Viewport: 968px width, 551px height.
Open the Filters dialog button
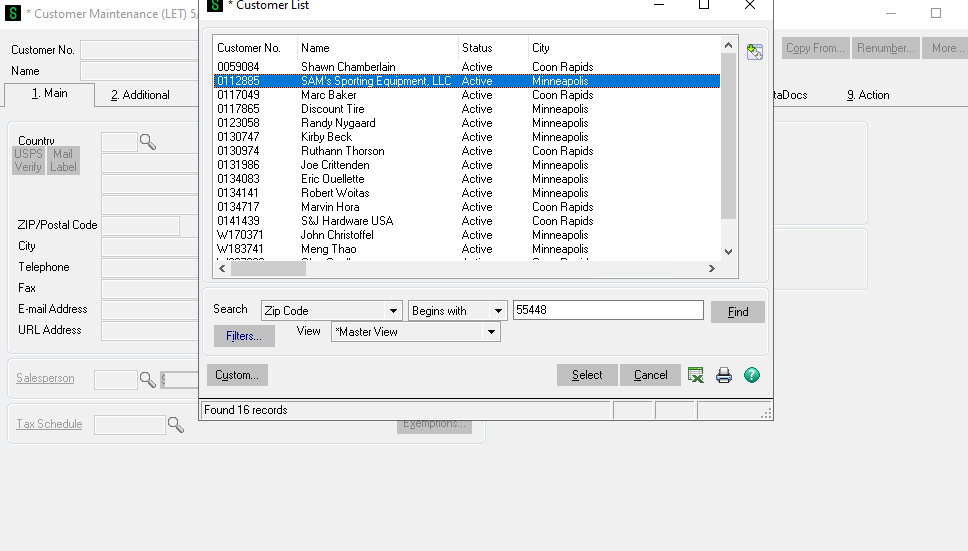tap(244, 336)
